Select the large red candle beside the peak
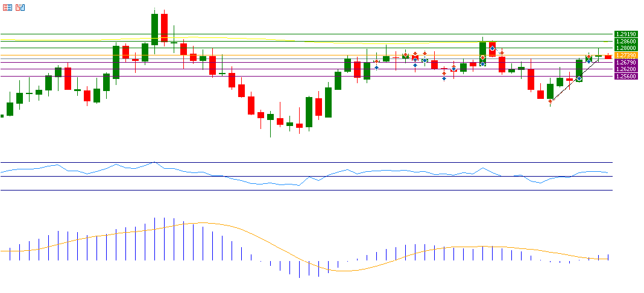 pyautogui.click(x=164, y=27)
